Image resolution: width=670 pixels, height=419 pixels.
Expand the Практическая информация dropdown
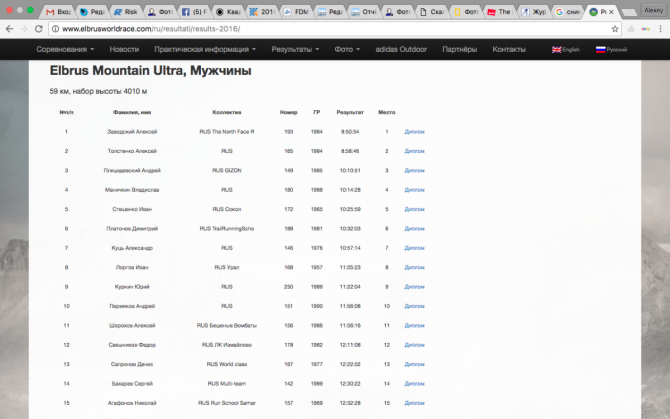click(205, 49)
